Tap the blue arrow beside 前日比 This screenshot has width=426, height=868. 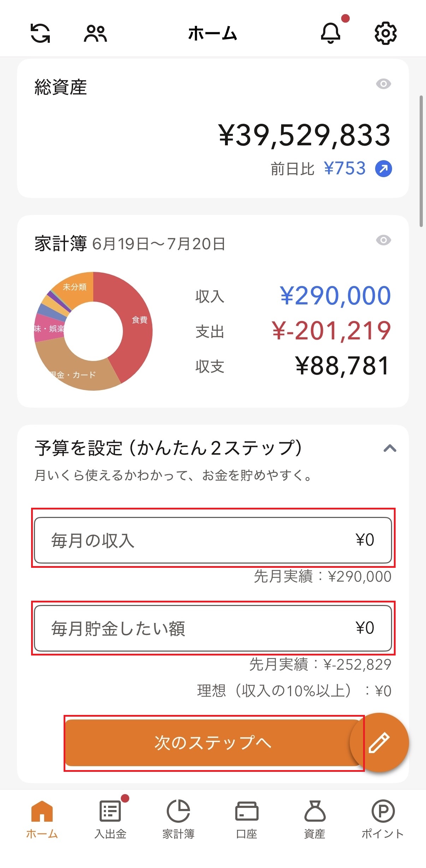tap(384, 169)
